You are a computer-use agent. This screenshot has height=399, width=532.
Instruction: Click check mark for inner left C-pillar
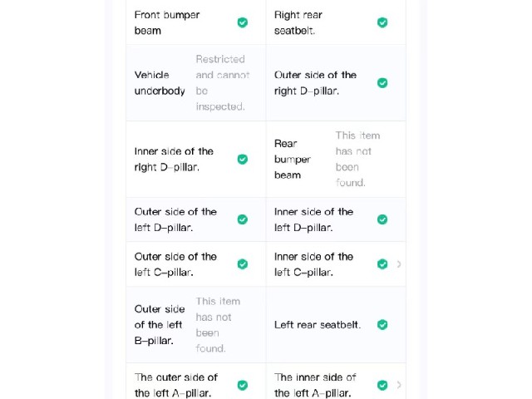coord(382,264)
